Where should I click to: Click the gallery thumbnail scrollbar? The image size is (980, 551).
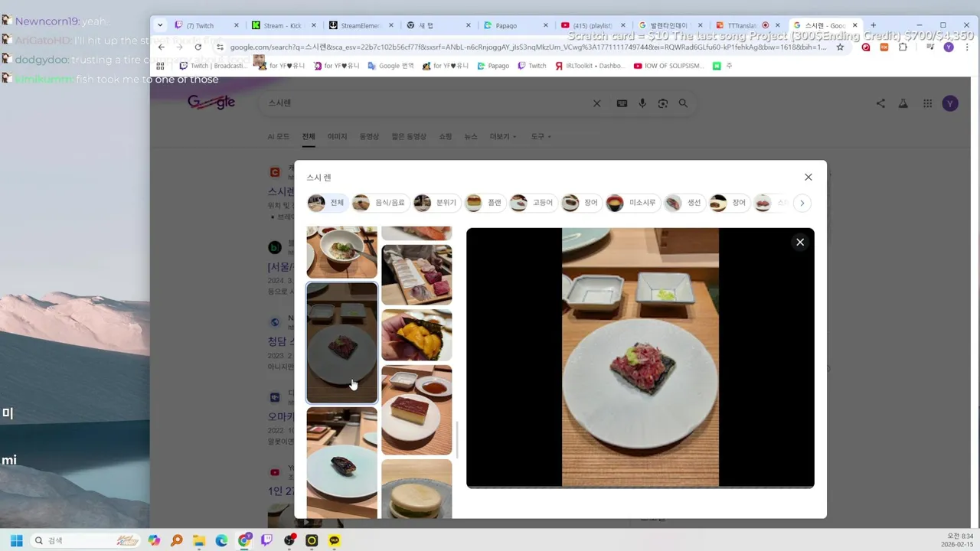pos(457,439)
